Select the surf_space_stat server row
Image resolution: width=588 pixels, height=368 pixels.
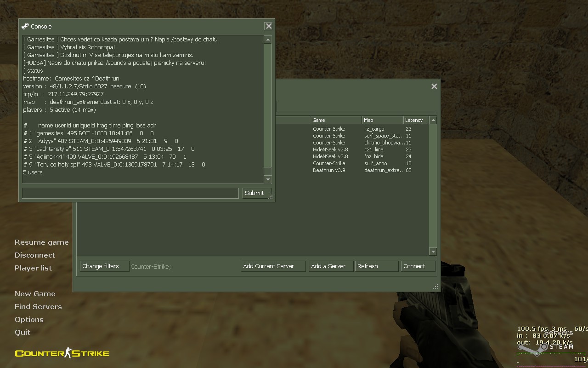(x=352, y=136)
